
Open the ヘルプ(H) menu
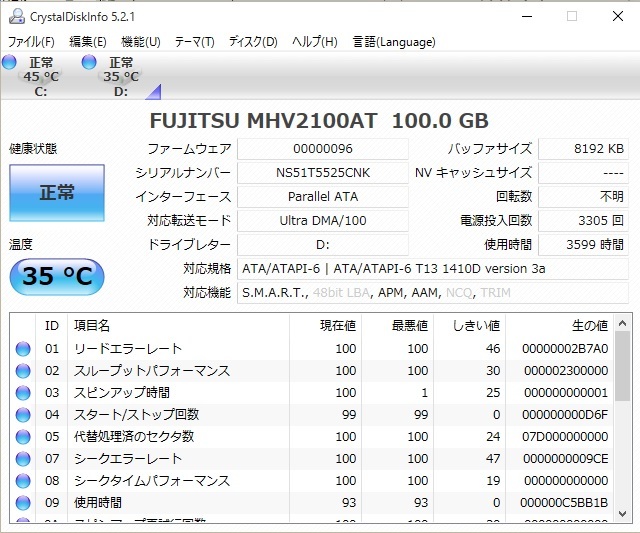point(315,42)
